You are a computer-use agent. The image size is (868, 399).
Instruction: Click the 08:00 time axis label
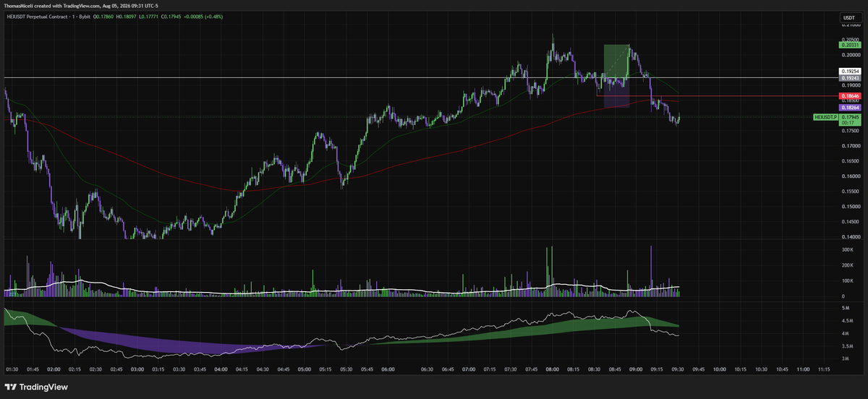coord(553,369)
